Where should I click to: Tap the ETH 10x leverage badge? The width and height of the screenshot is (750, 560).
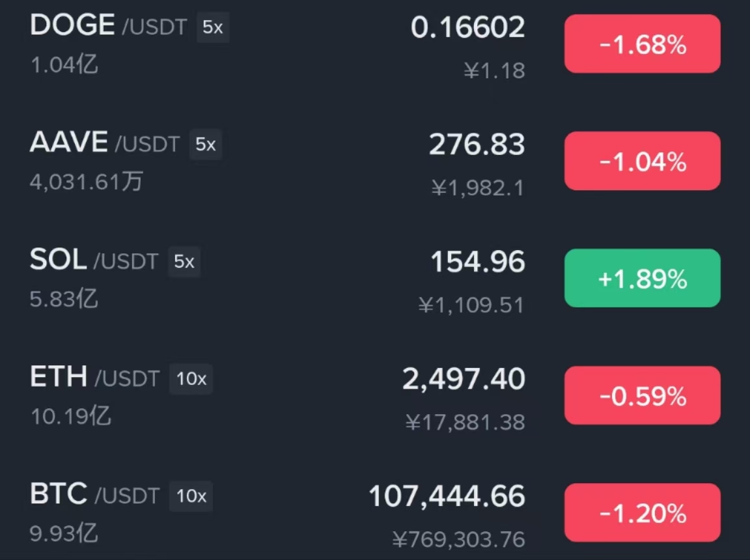(191, 379)
